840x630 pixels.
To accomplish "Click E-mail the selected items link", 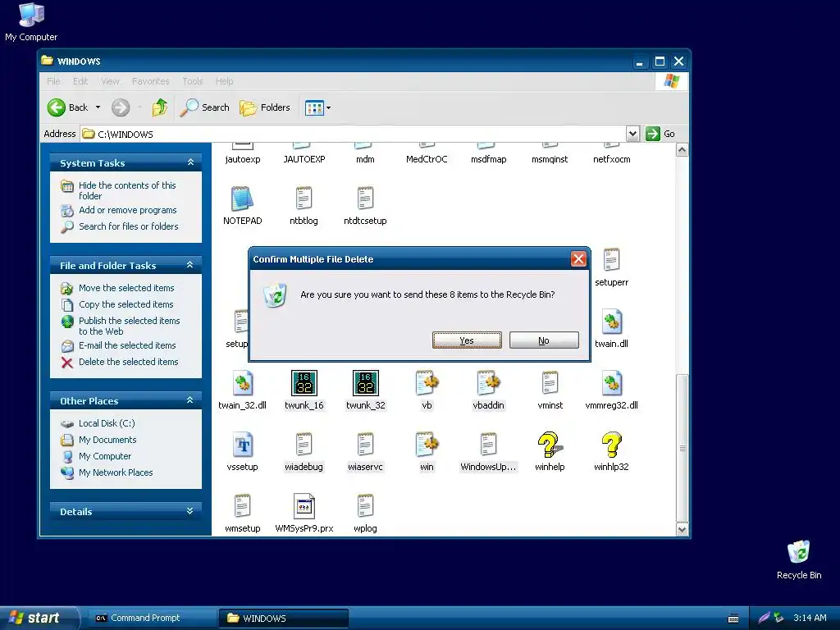I will tap(127, 345).
